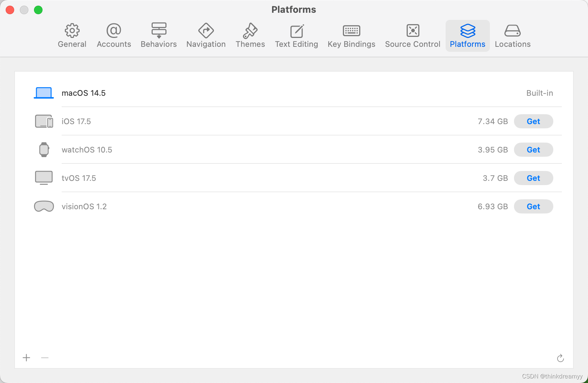588x383 pixels.
Task: Get the watchOS 10.5 platform
Action: pos(533,150)
